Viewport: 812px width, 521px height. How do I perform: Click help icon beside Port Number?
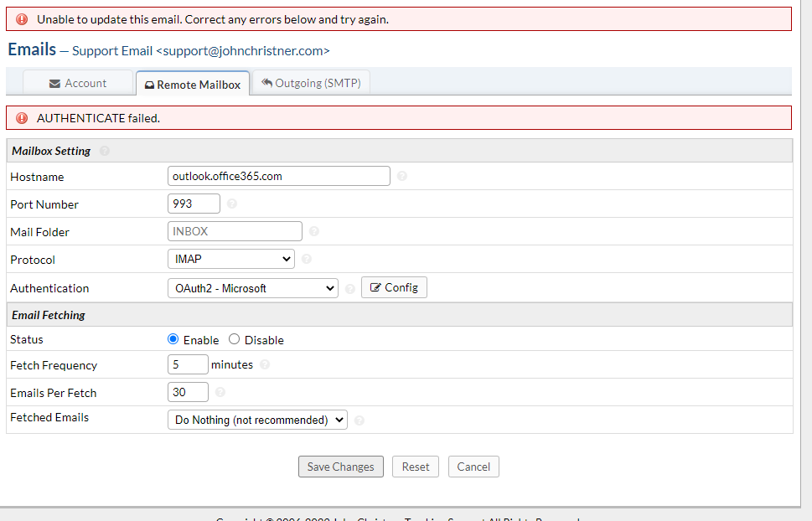[232, 204]
